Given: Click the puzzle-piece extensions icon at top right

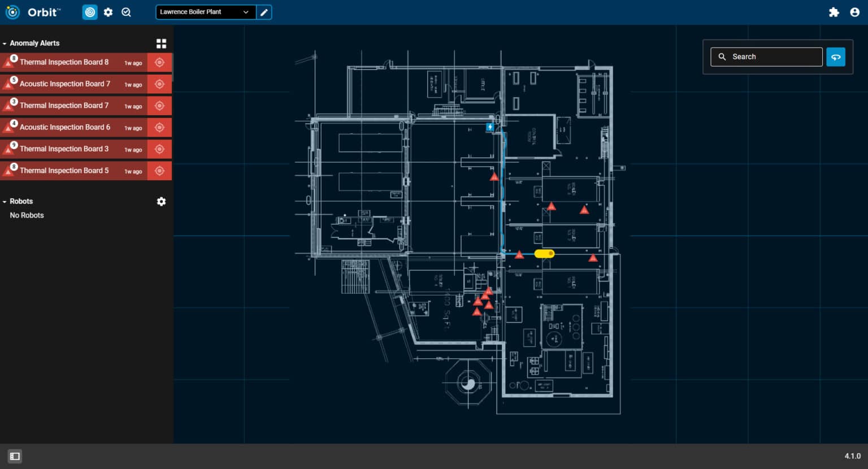Looking at the screenshot, I should [834, 12].
